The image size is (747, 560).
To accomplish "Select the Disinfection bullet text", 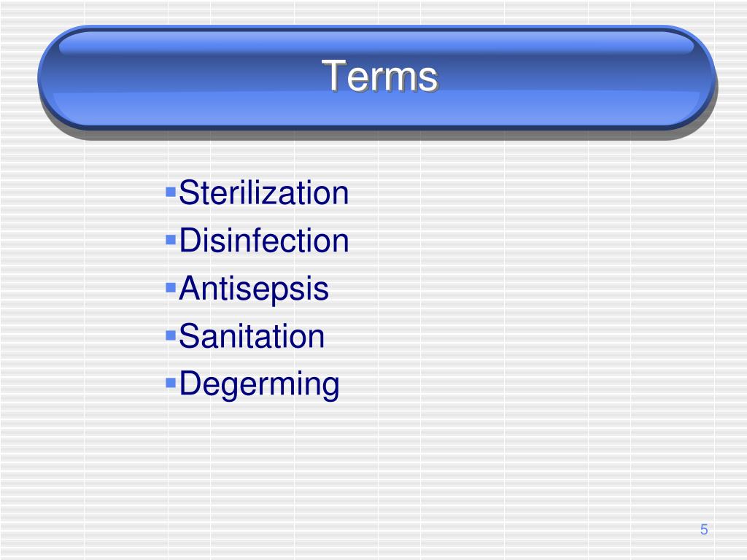I will coord(264,241).
